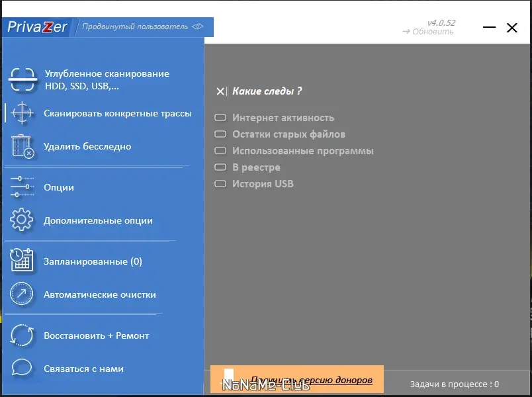Image resolution: width=532 pixels, height=397 pixels.
Task: Click the crosshair scan specific traces icon
Action: pyautogui.click(x=22, y=112)
